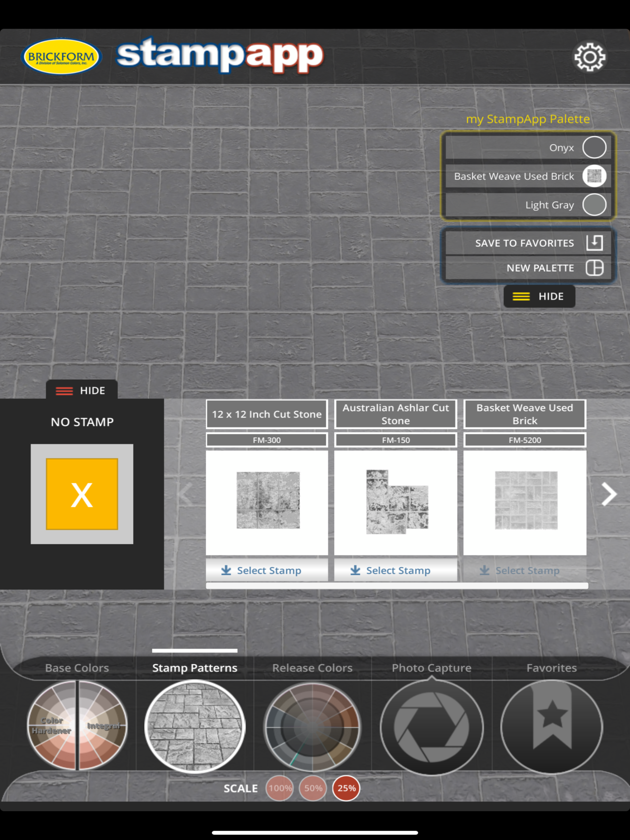Image resolution: width=630 pixels, height=840 pixels.
Task: Set scale to 25%
Action: click(x=346, y=788)
